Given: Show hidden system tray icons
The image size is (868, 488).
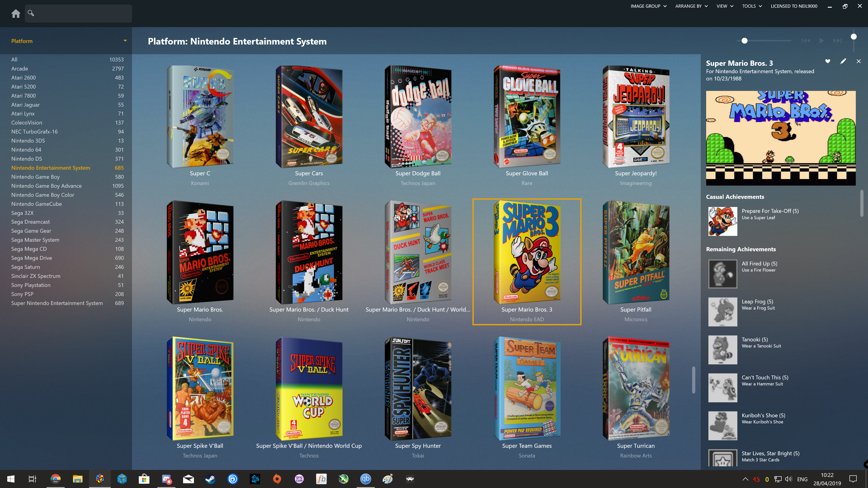Looking at the screenshot, I should tap(745, 479).
